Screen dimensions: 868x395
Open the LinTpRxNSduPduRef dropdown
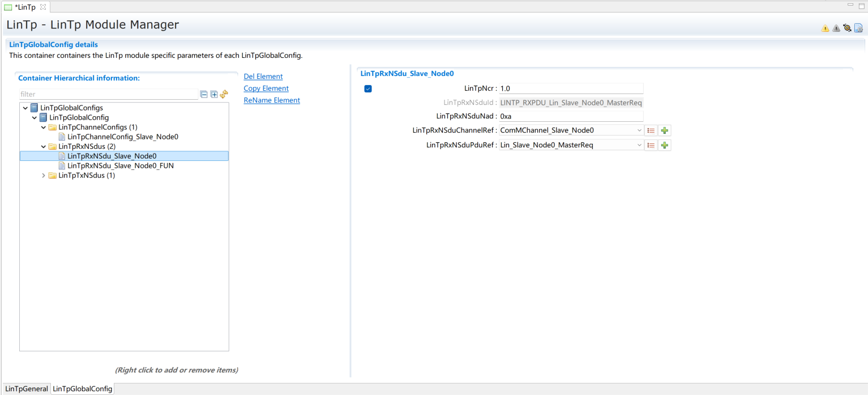[x=639, y=145]
